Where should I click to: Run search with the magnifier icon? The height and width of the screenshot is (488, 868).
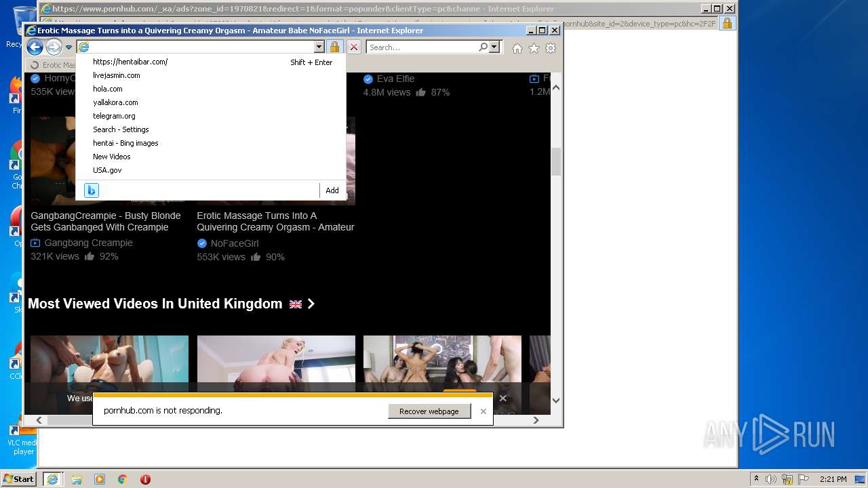click(483, 47)
